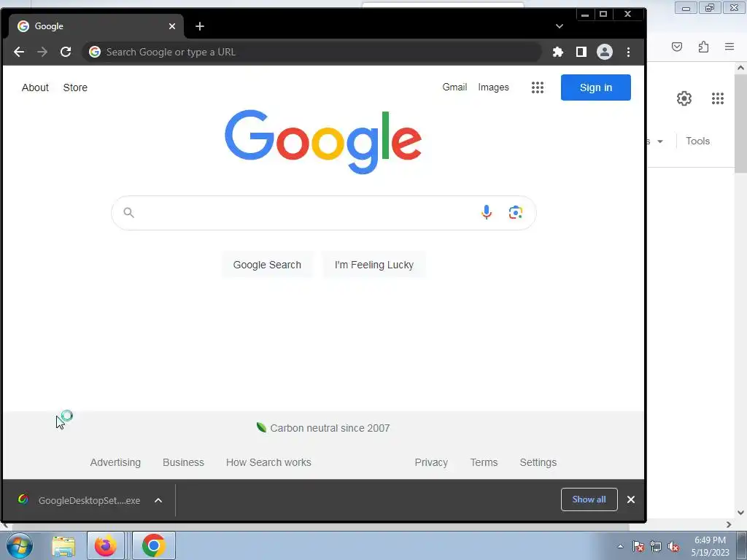
Task: Show hidden tray icons arrow
Action: pyautogui.click(x=620, y=546)
